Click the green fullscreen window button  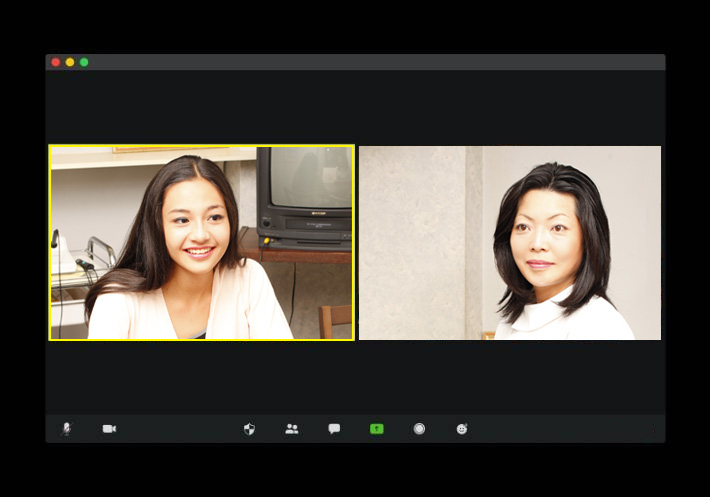(x=84, y=62)
